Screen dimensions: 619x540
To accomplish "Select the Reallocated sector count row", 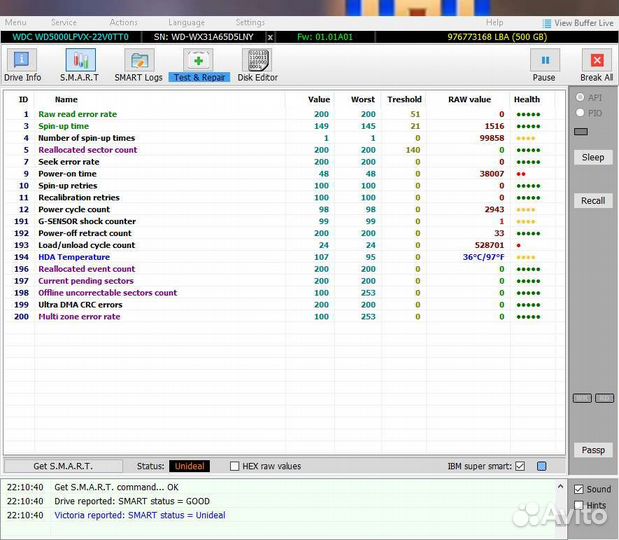I will 101,150.
